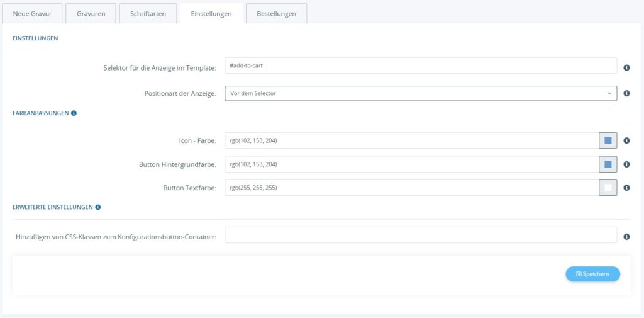The image size is (644, 318).
Task: Click info icon beside Erweiterte Einstellungen heading
Action: pos(98,207)
